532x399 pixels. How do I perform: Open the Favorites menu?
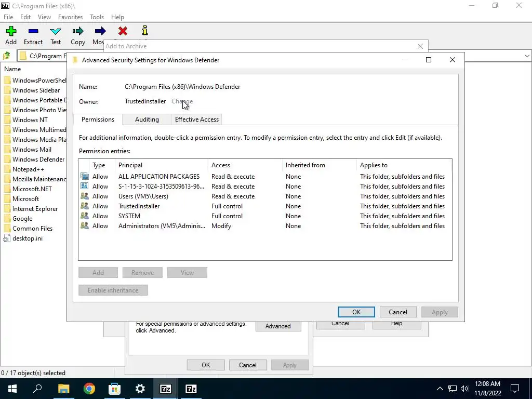(x=70, y=17)
